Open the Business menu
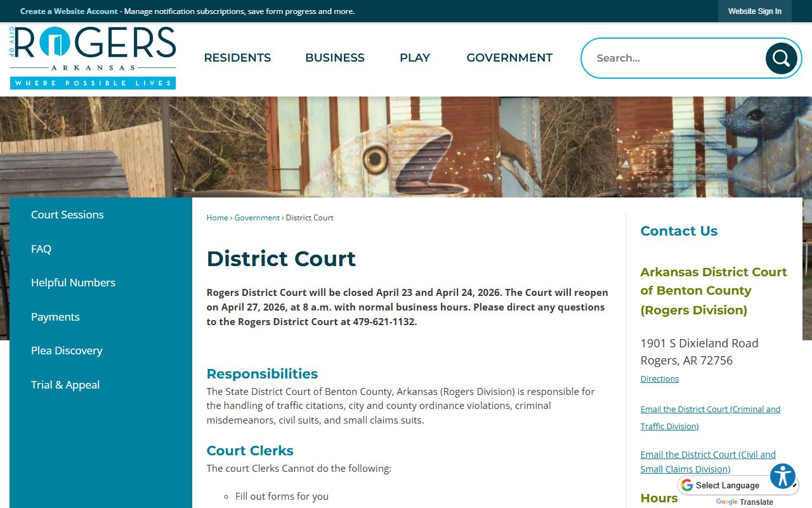This screenshot has height=508, width=812. (335, 58)
